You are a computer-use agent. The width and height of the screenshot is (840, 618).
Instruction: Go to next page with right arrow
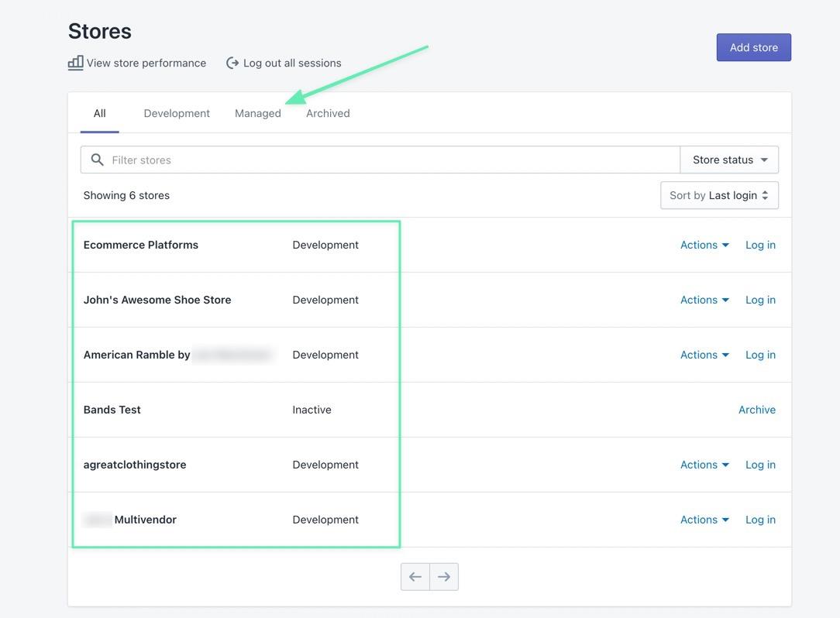pos(444,577)
